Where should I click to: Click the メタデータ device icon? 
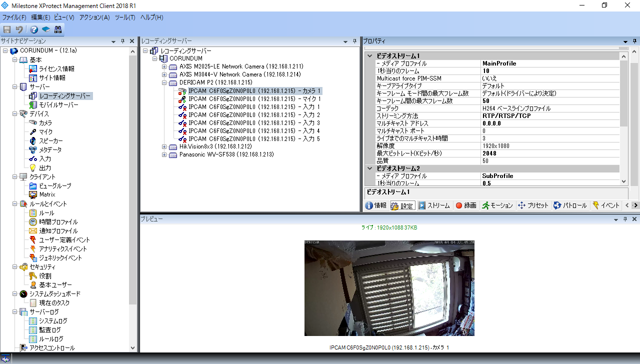(x=33, y=150)
